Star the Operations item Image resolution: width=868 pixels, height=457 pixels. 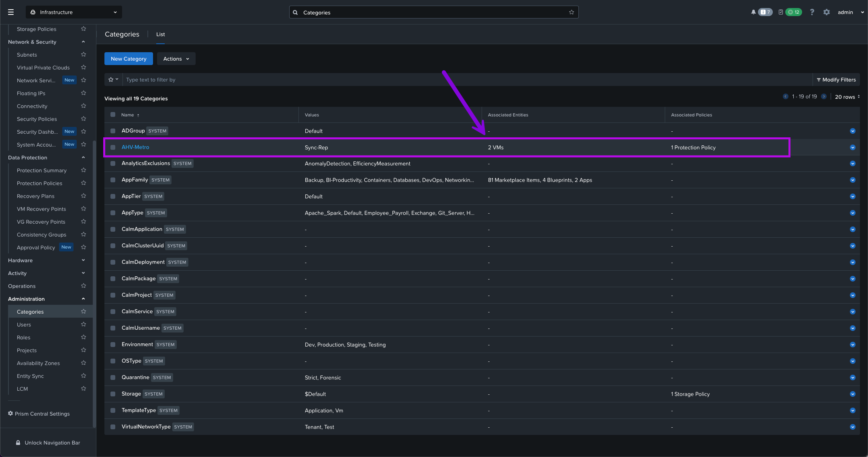click(84, 286)
